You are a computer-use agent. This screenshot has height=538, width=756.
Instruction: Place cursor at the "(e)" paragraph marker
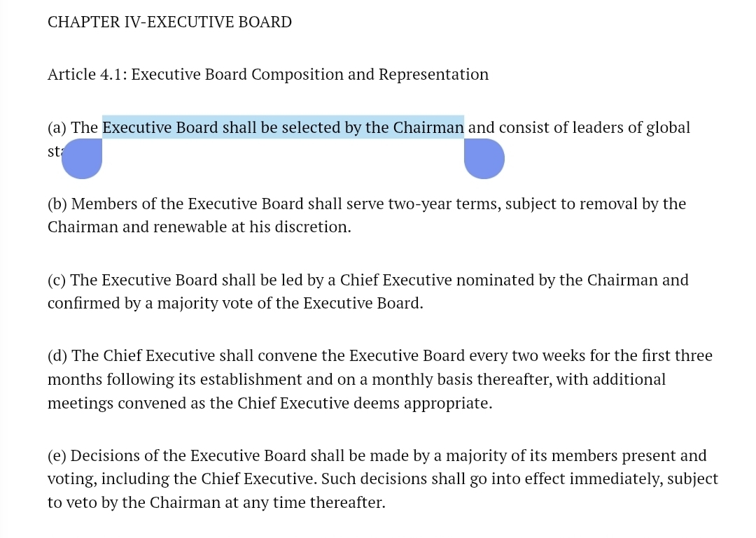57,455
